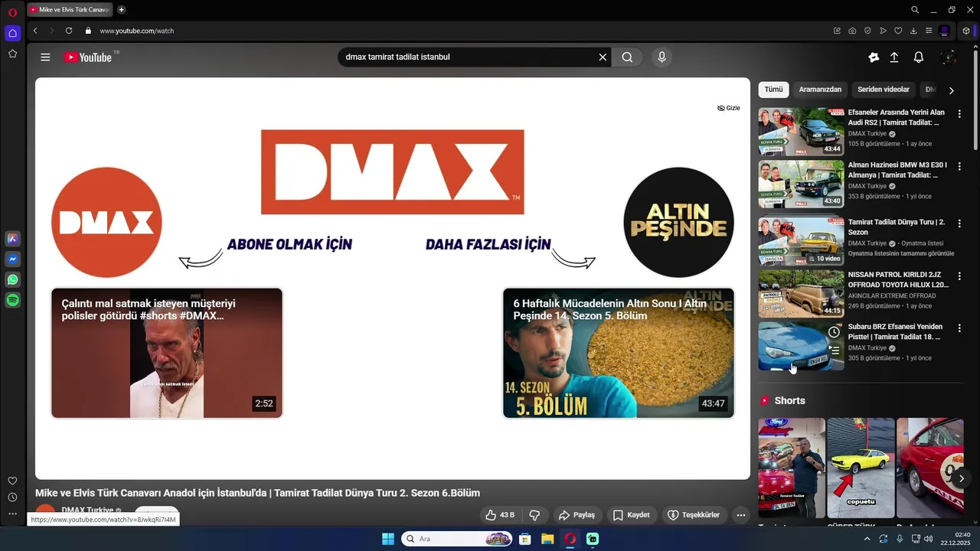
Task: Go back in Opera browser
Action: point(35,31)
